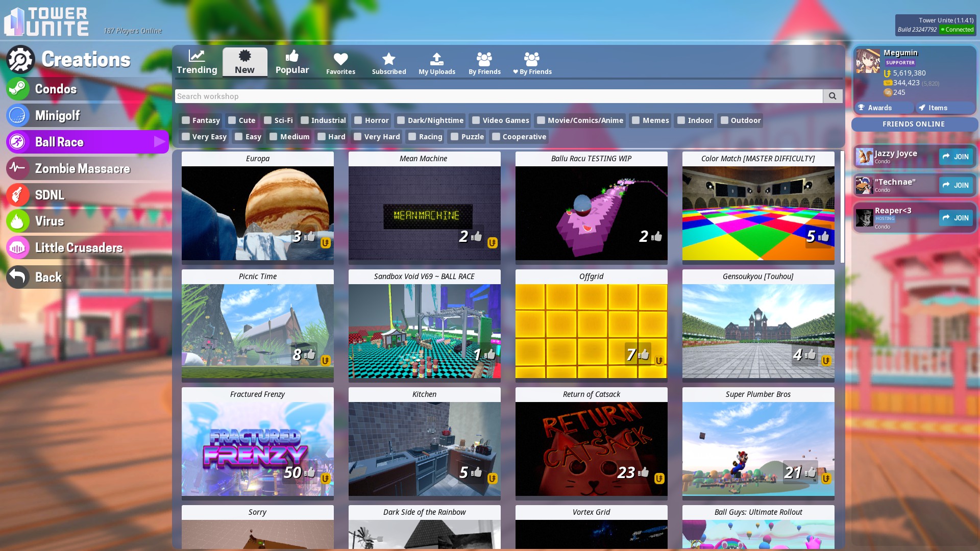
Task: Enable the Fantasy filter checkbox
Action: point(186,120)
